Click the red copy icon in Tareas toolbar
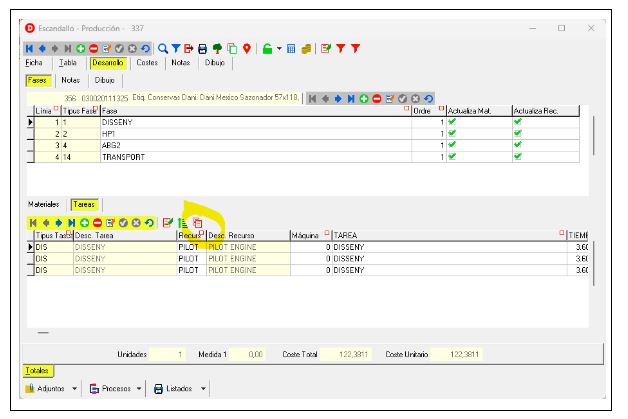Viewport: 628px width, 419px height. tap(197, 221)
